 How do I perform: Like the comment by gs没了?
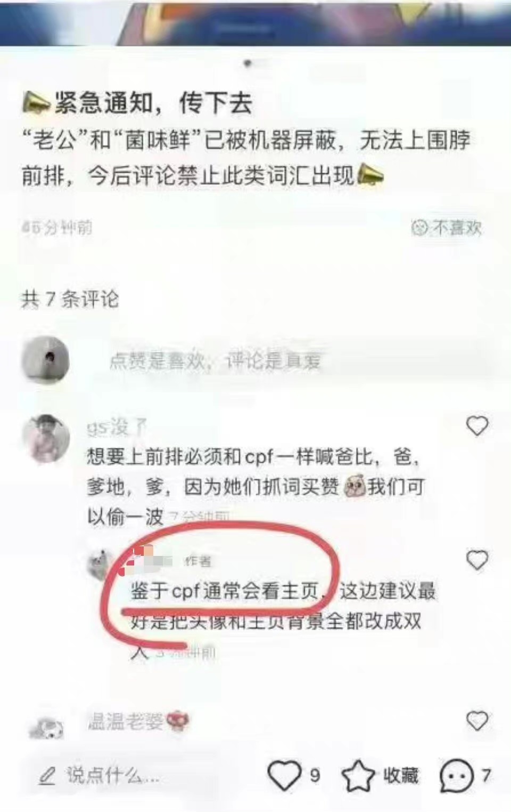(x=477, y=425)
